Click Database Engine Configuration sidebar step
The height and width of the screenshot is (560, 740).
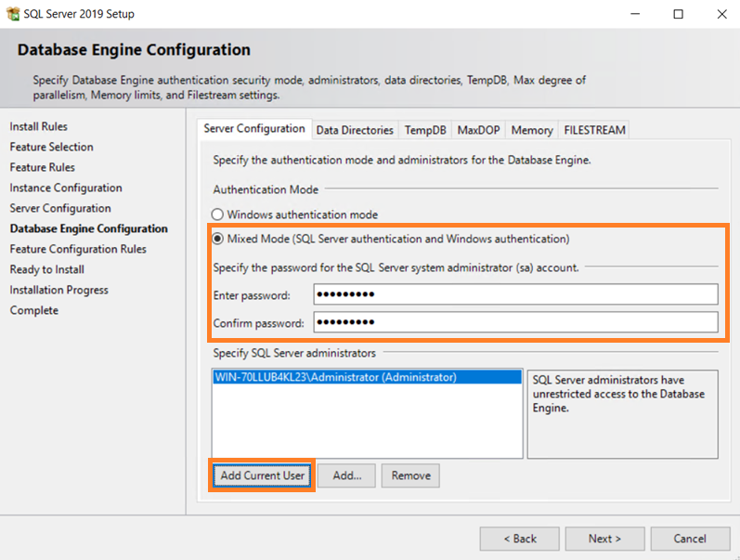(89, 228)
